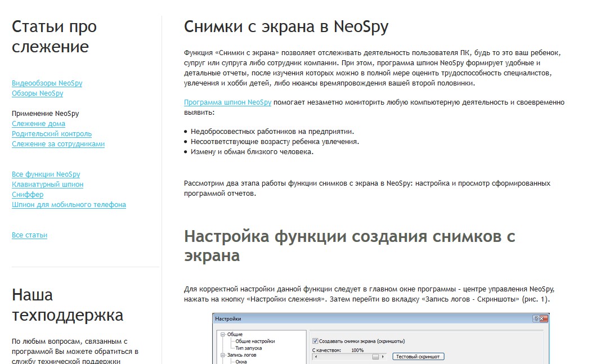
Task: Open the Видеообзоры NeoSpy link
Action: [x=47, y=83]
